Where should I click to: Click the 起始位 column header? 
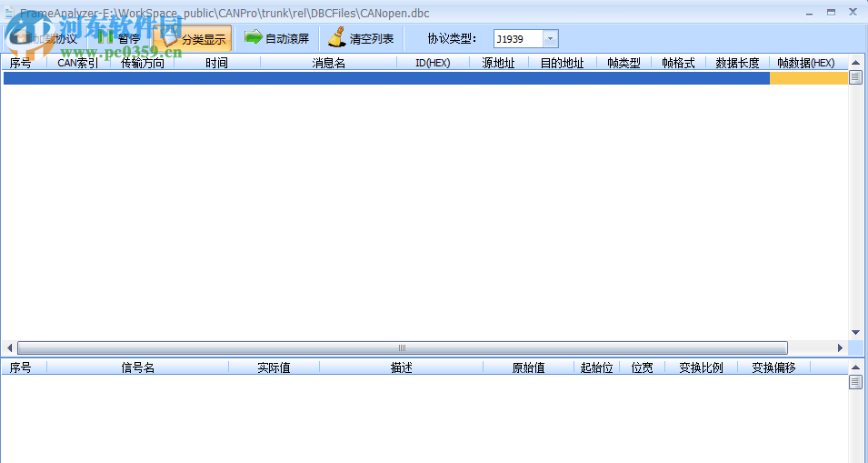pyautogui.click(x=597, y=367)
